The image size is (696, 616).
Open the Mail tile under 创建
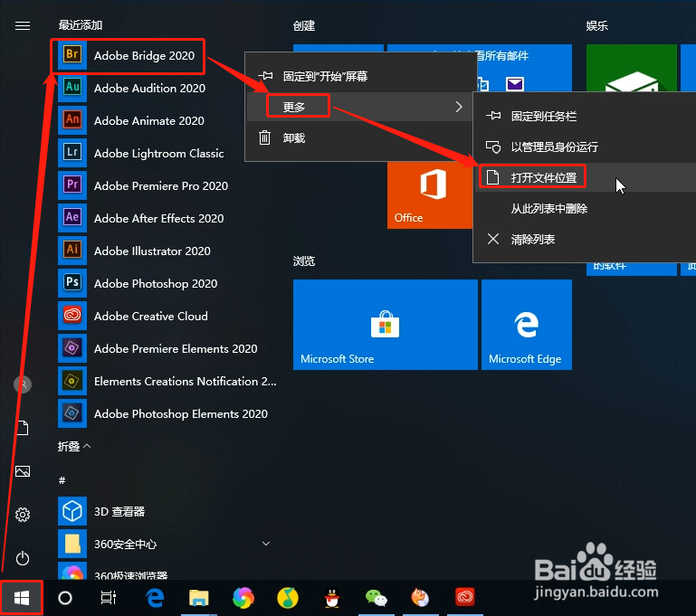[x=524, y=69]
